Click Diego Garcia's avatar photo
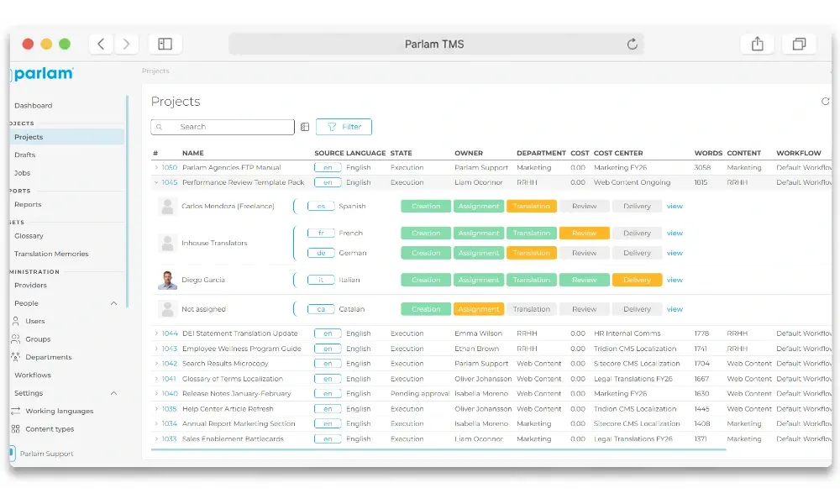The height and width of the screenshot is (504, 840). 168,280
